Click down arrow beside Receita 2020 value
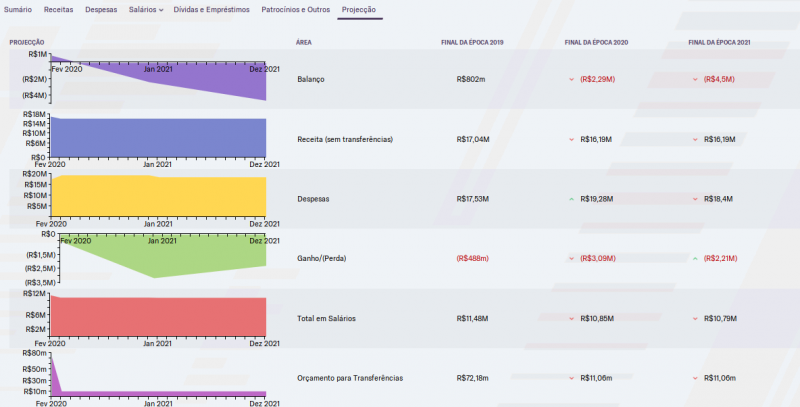The width and height of the screenshot is (800, 407). pyautogui.click(x=571, y=139)
